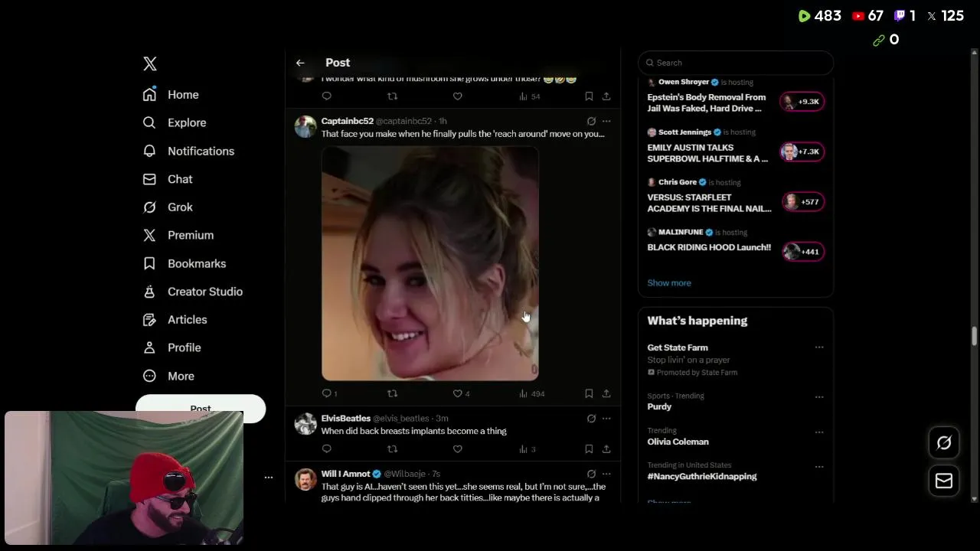Bookmark the top post with 54 views
Viewport: 980px width, 551px height.
coord(589,96)
